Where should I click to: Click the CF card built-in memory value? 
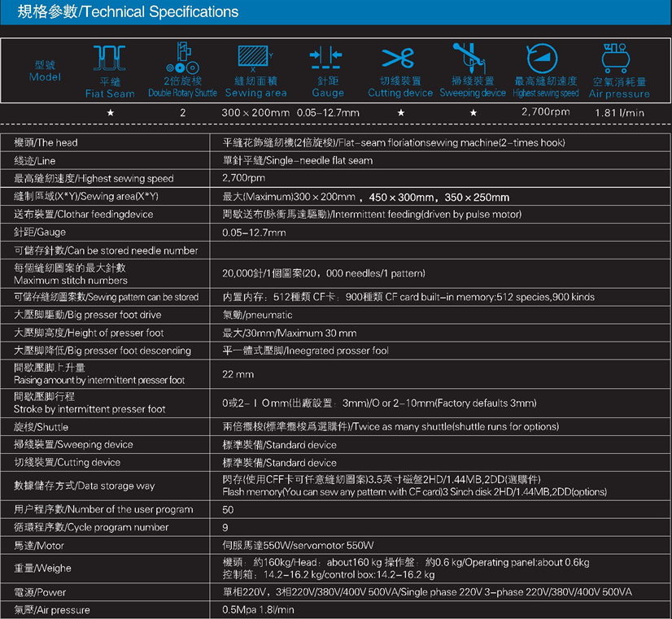(x=408, y=297)
